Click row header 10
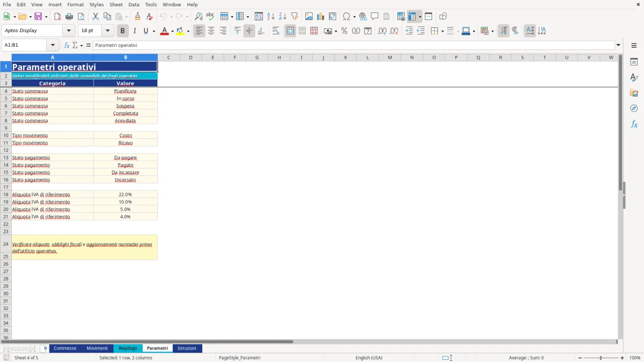 point(6,135)
